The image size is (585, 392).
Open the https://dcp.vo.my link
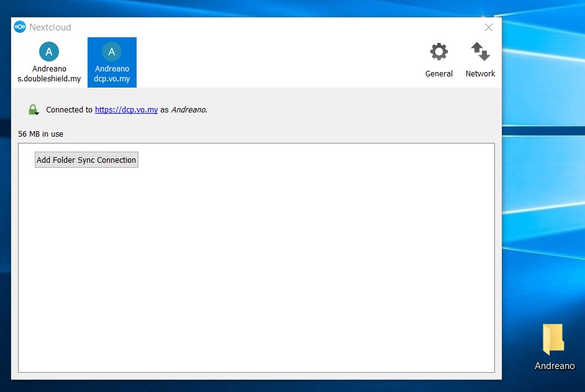point(126,110)
